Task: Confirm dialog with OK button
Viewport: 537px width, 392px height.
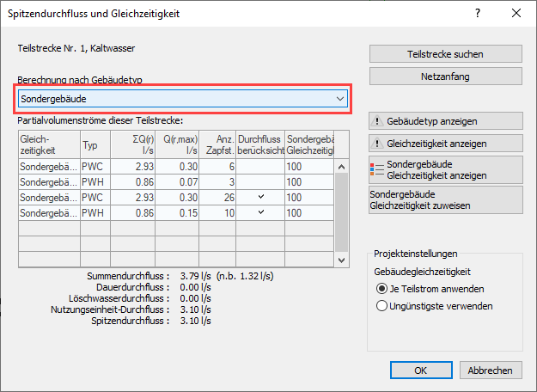Action: 421,370
